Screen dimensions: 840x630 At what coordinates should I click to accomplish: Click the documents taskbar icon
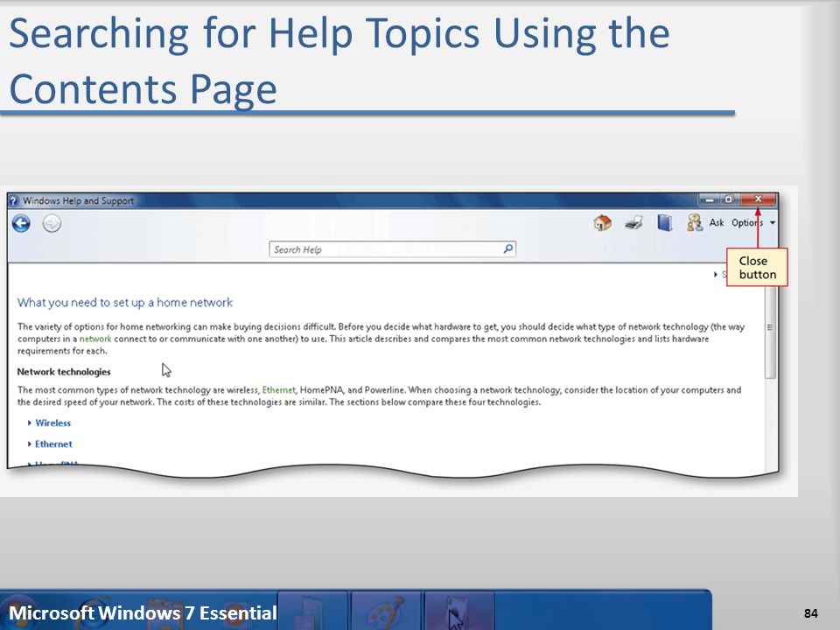[313, 612]
